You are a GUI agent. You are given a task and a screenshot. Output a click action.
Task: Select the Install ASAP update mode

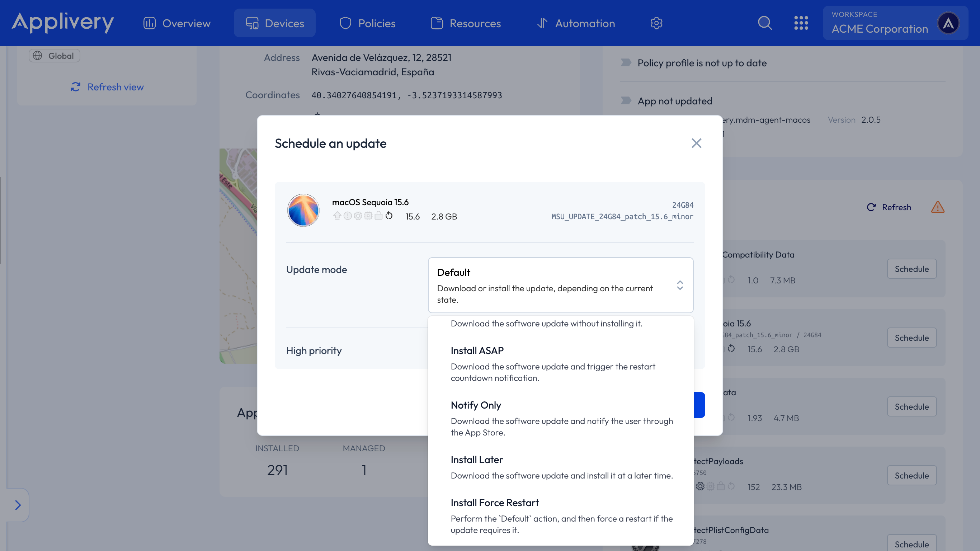pos(560,364)
